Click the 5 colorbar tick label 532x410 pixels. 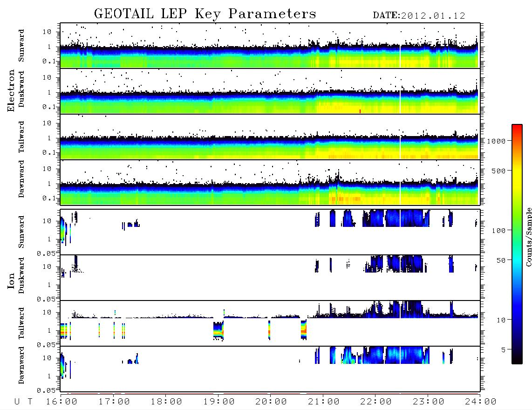tap(503, 350)
